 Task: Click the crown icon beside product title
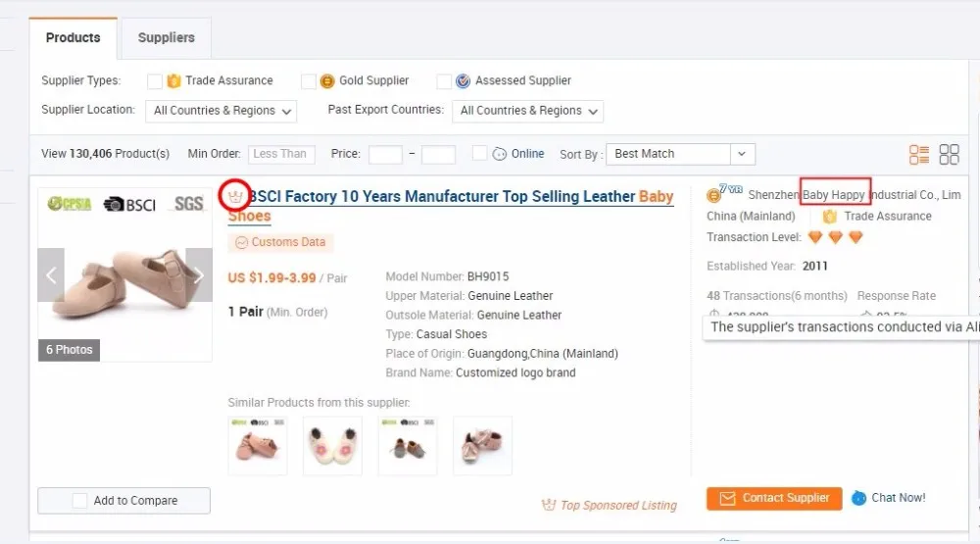pyautogui.click(x=235, y=196)
